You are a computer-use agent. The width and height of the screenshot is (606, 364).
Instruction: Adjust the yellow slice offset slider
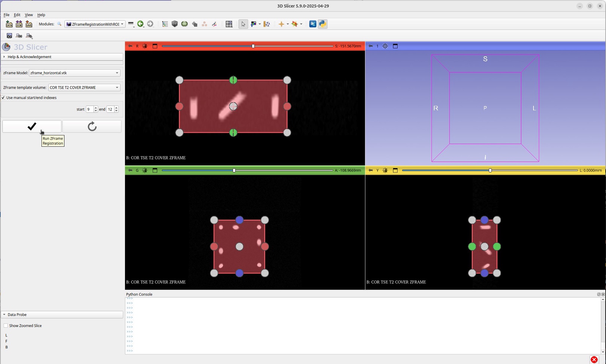coord(490,170)
